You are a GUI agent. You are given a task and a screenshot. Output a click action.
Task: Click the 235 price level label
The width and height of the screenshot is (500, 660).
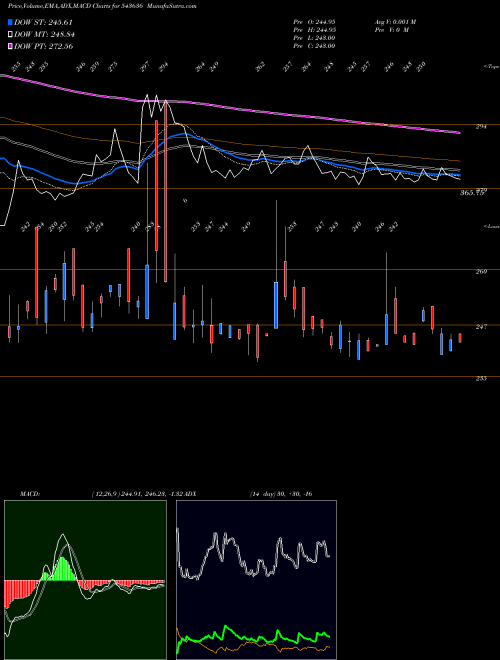pos(481,378)
